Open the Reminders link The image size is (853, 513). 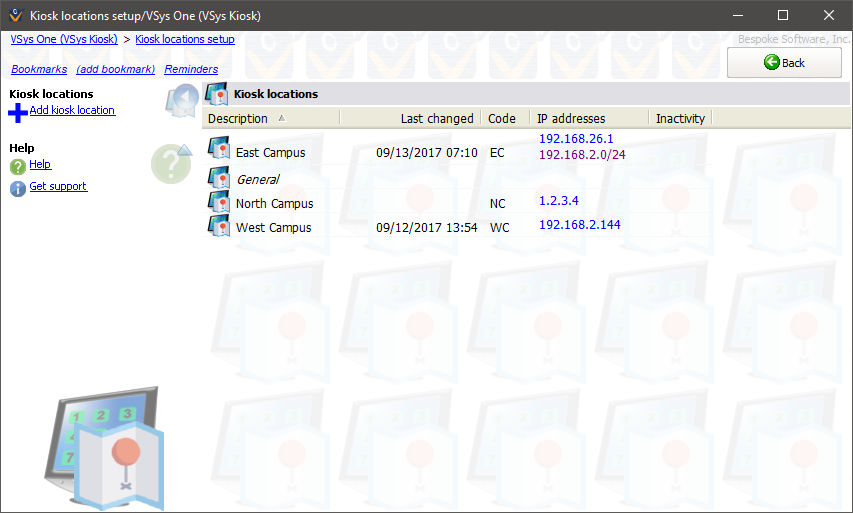click(191, 70)
